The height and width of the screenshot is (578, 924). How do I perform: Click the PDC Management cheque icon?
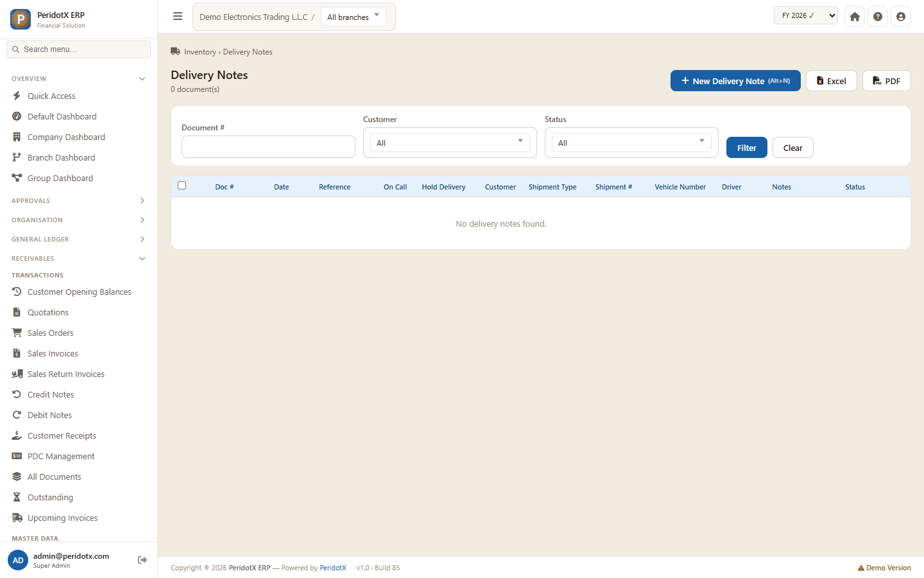tap(17, 456)
